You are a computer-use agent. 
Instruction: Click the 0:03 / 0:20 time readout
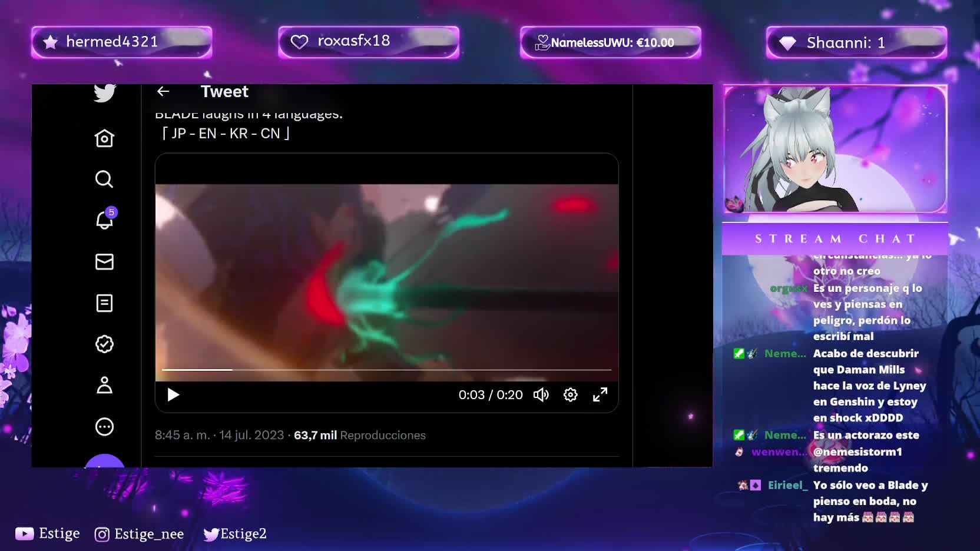tap(491, 395)
